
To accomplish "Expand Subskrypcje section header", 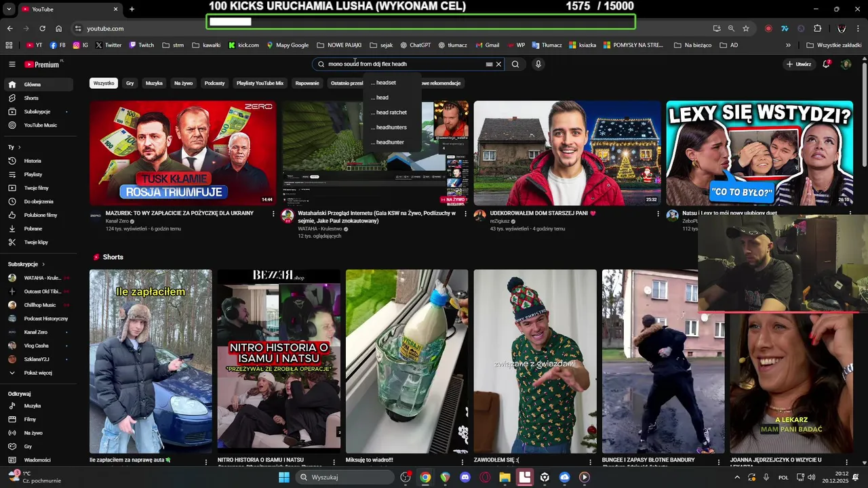I will pyautogui.click(x=26, y=264).
